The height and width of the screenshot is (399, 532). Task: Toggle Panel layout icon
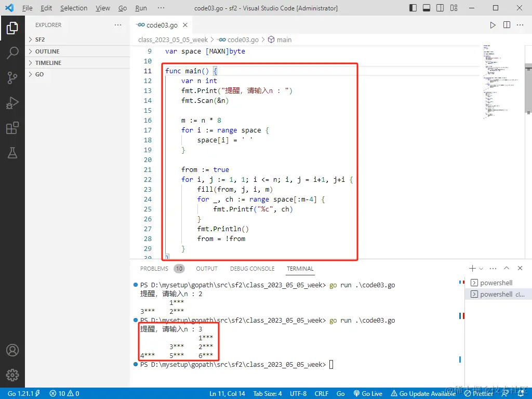pyautogui.click(x=427, y=8)
